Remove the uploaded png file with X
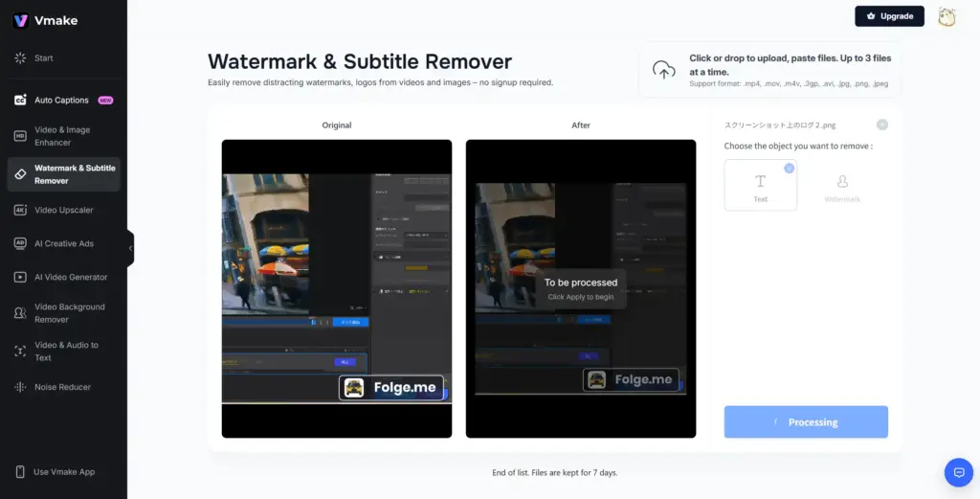Viewport: 980px width, 499px height. (x=881, y=125)
